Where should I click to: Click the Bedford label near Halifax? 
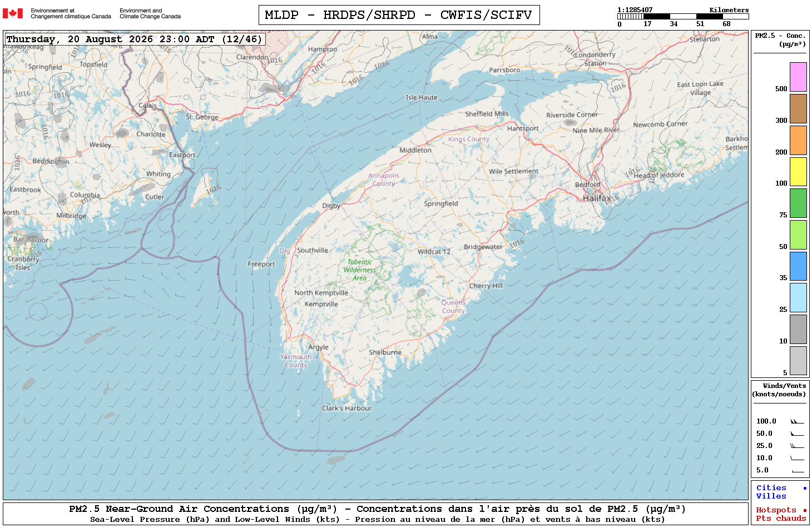[587, 185]
